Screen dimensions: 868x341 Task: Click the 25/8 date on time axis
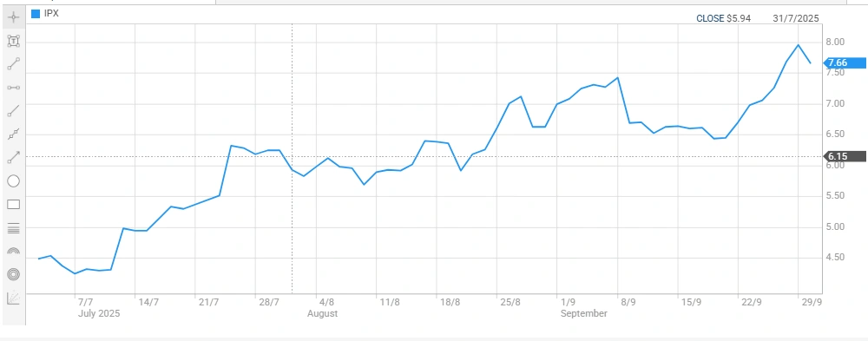pos(510,302)
